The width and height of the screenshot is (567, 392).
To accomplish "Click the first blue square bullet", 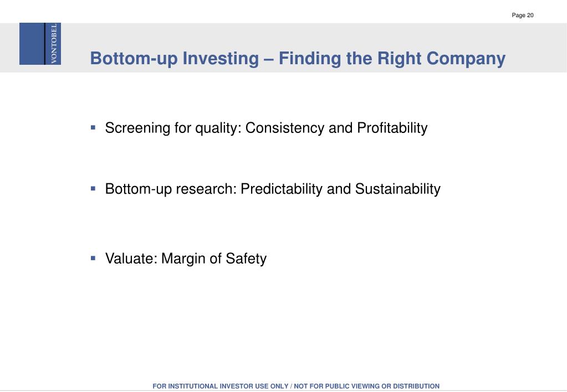I will tap(93, 127).
